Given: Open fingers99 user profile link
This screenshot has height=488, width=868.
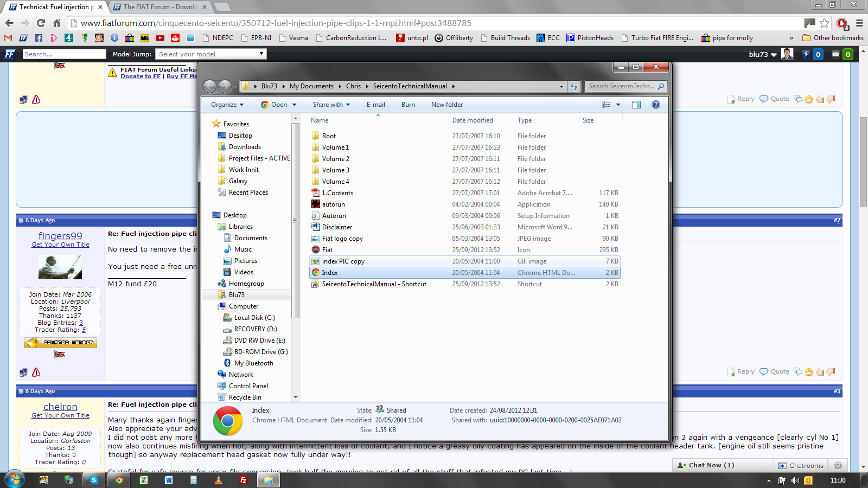Looking at the screenshot, I should pyautogui.click(x=60, y=236).
